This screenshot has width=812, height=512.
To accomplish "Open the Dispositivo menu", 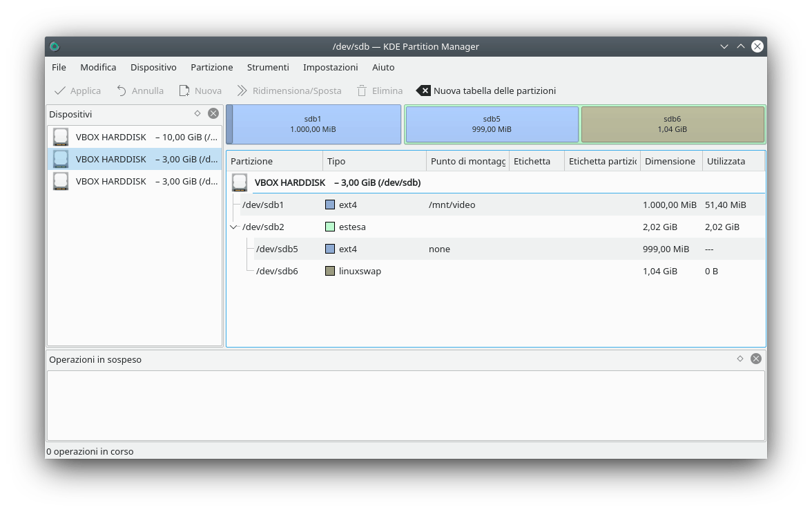I will tap(153, 68).
